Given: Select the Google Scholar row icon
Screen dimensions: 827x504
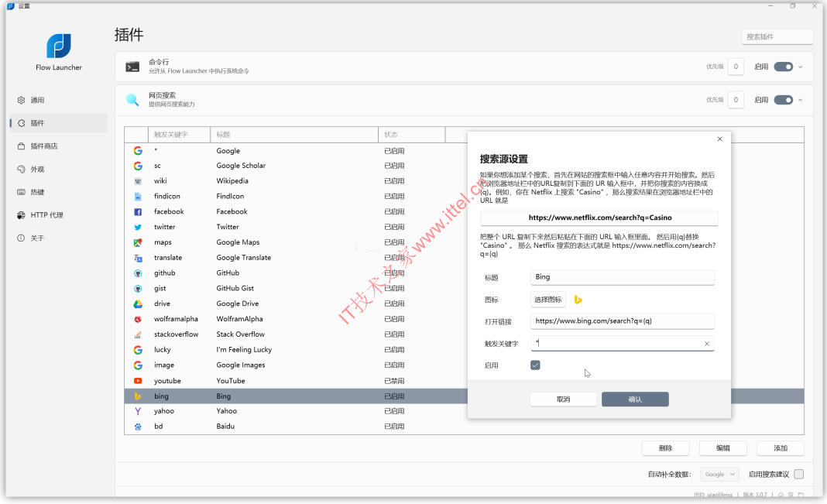Looking at the screenshot, I should click(x=138, y=166).
